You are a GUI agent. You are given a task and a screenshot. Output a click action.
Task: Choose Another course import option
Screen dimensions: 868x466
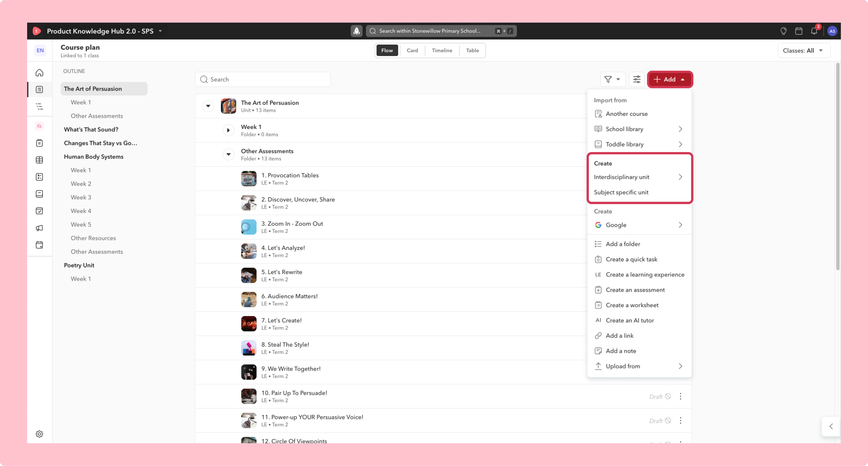coord(639,114)
